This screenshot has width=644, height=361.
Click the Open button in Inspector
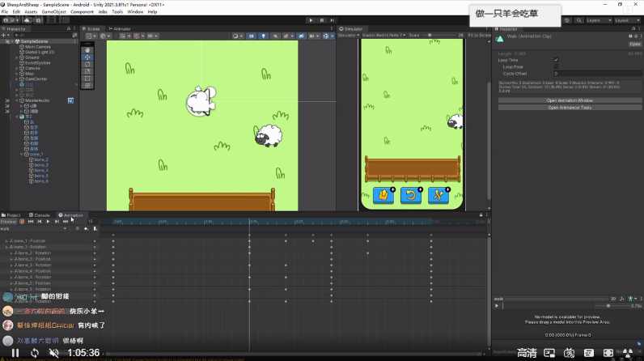[635, 44]
